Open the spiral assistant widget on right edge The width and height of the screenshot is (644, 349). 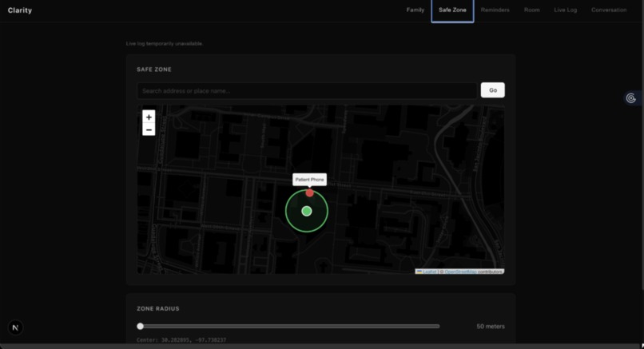click(x=631, y=98)
